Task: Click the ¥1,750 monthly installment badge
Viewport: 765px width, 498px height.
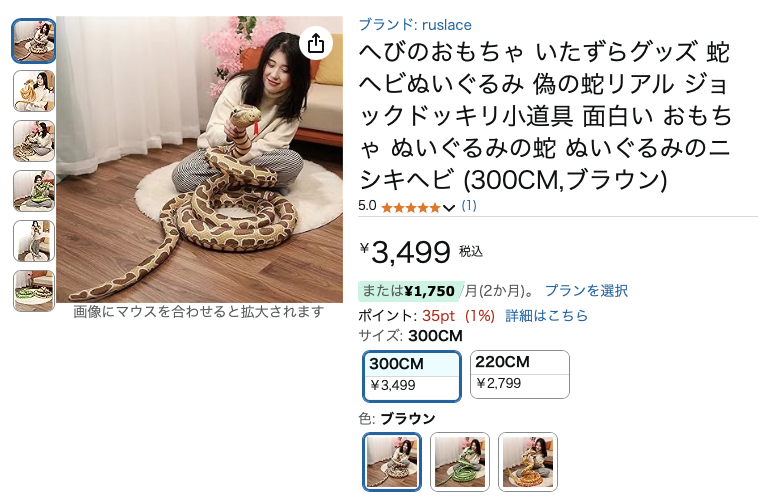Action: [409, 291]
